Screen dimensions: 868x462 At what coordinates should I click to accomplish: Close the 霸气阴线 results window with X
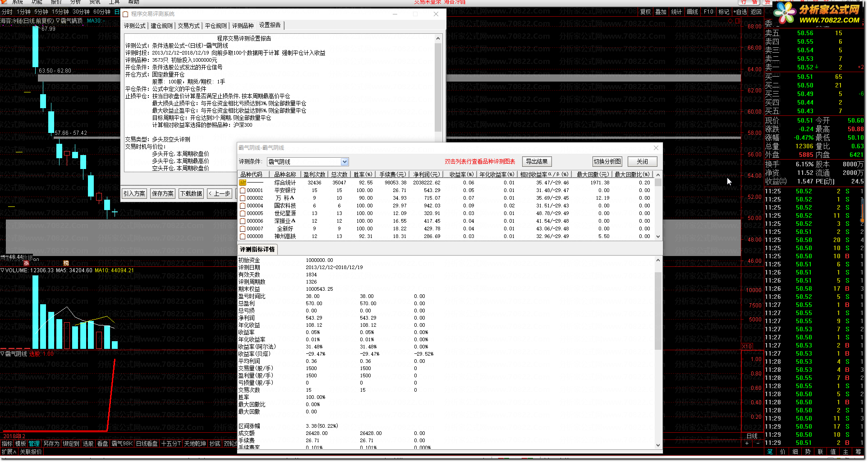click(x=656, y=148)
